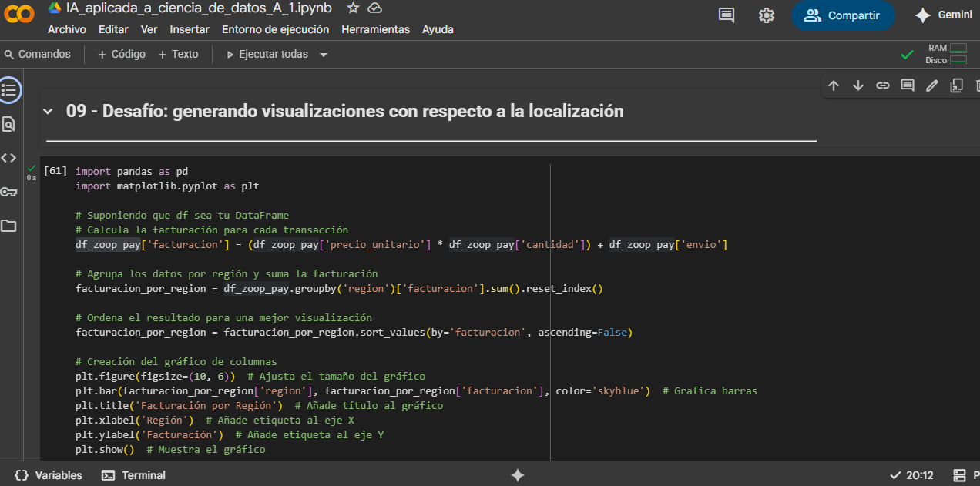This screenshot has width=980, height=486.
Task: Open the dropdown arrow next to Ejecutar todas
Action: click(324, 55)
